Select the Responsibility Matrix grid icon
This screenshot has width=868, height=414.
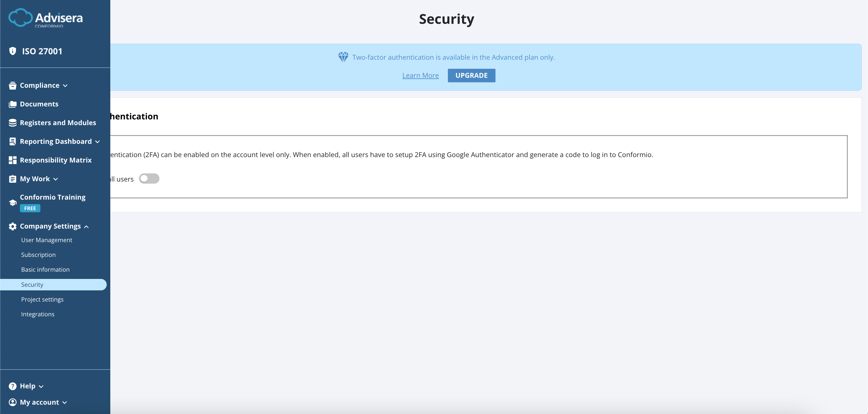pos(12,160)
